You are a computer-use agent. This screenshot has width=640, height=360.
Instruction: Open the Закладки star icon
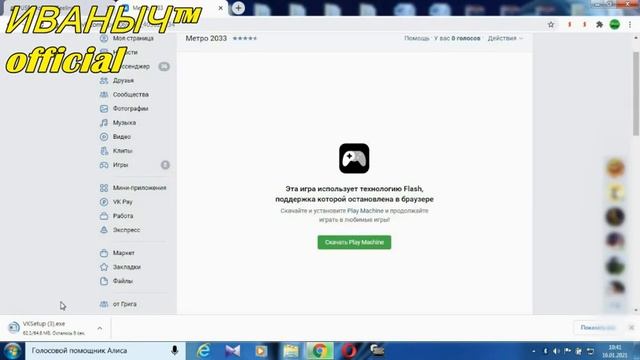pos(104,267)
